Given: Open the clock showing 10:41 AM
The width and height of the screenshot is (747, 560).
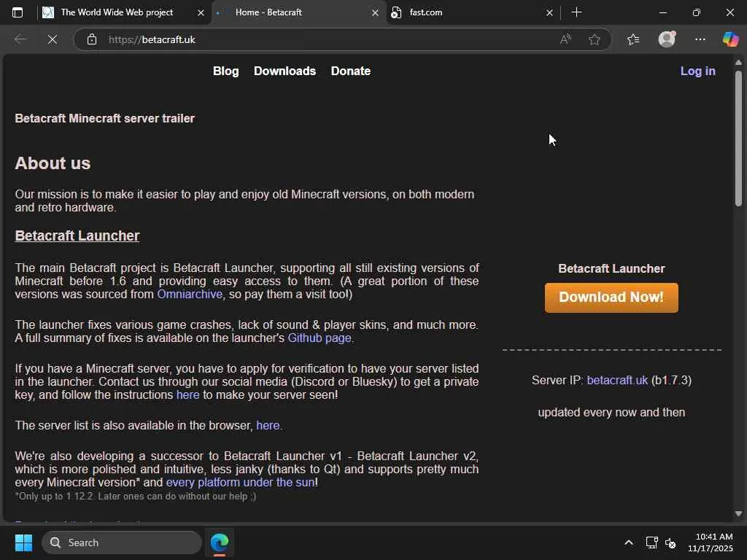Looking at the screenshot, I should tap(710, 542).
